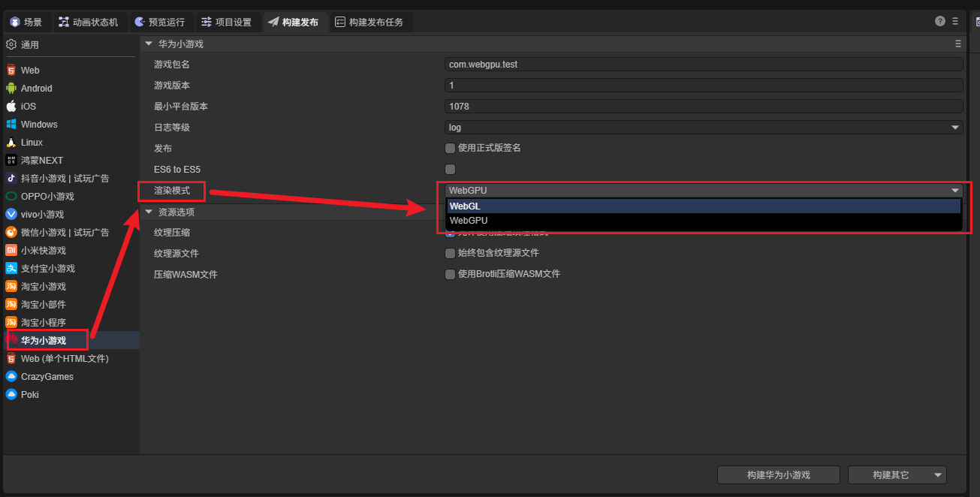The height and width of the screenshot is (497, 980).
Task: Open the 构建发布任务 tab
Action: pos(370,22)
